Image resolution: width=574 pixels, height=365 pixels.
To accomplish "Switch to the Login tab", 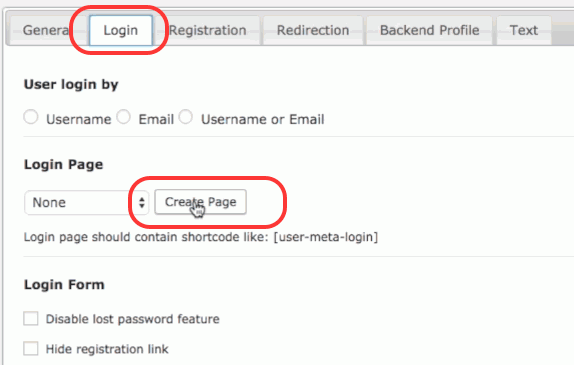I will (x=120, y=30).
